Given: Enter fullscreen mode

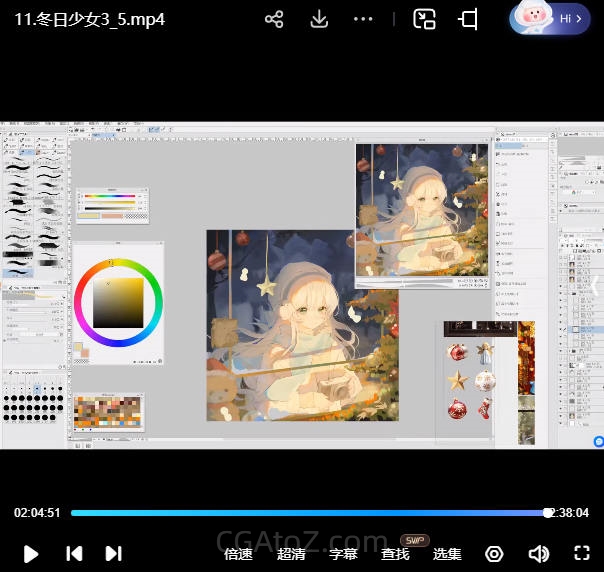Looking at the screenshot, I should click(x=582, y=553).
